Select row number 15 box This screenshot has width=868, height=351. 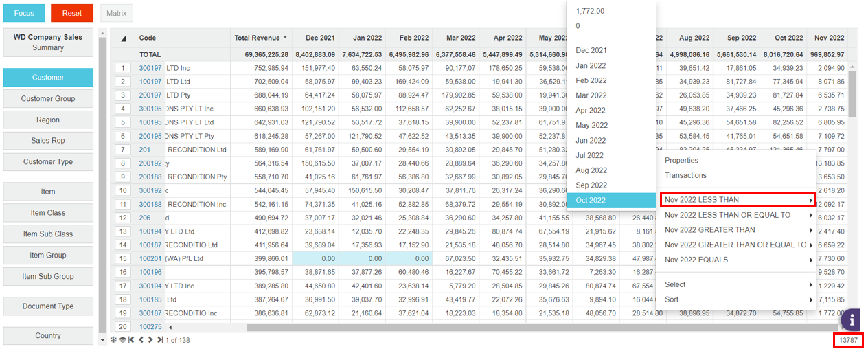(x=124, y=258)
